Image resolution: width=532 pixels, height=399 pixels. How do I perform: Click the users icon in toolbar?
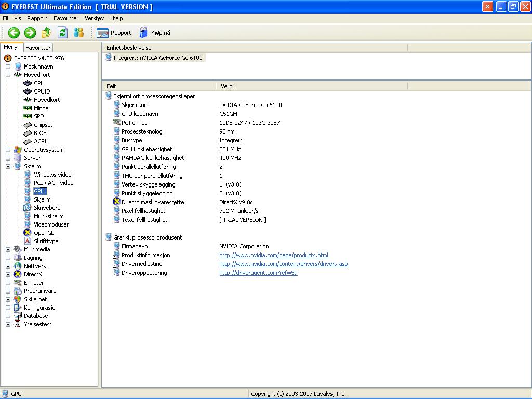79,33
